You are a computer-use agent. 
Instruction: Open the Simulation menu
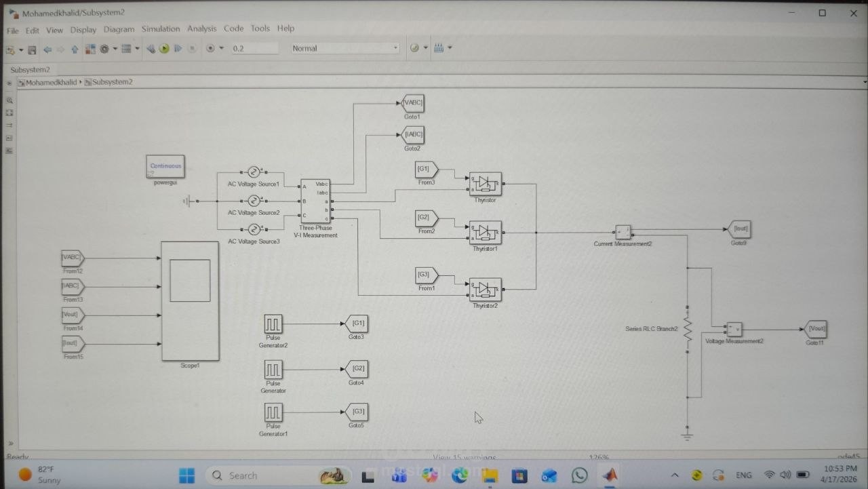(x=161, y=29)
